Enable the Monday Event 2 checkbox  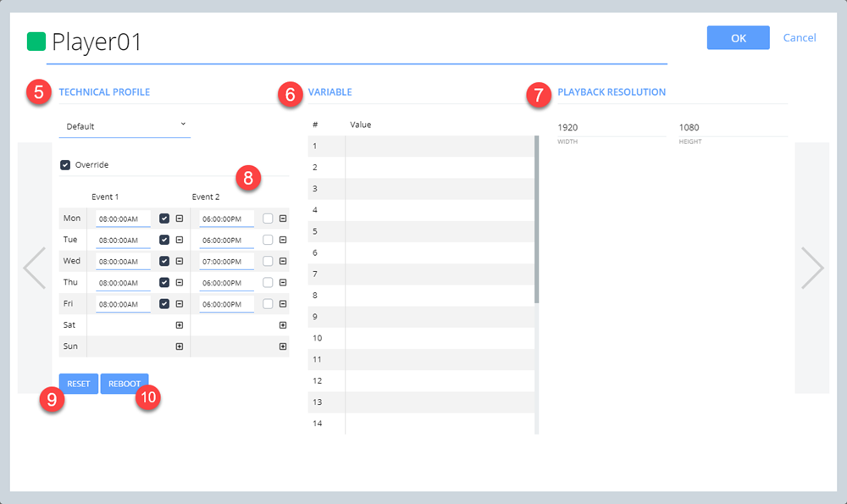pyautogui.click(x=268, y=219)
